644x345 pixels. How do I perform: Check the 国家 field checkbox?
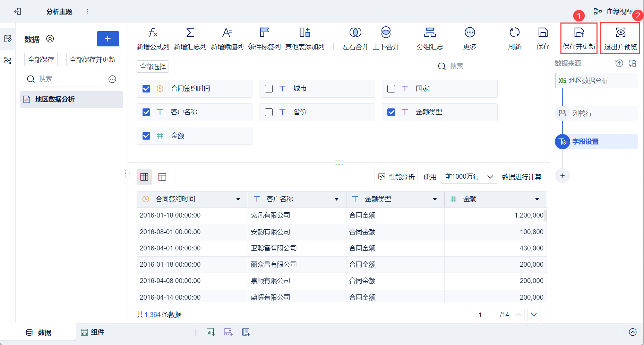[x=391, y=89]
